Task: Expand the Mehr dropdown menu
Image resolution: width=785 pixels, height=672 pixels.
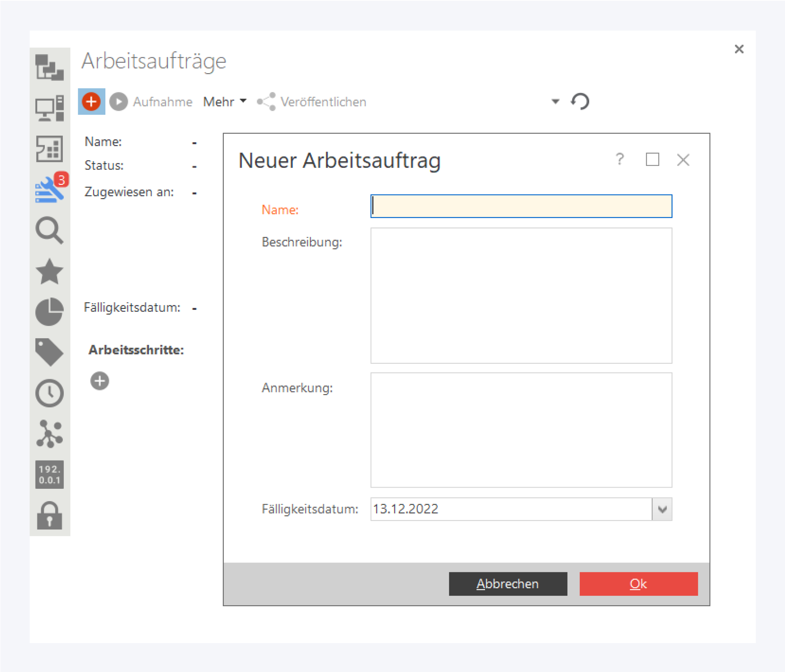Action: coord(225,101)
